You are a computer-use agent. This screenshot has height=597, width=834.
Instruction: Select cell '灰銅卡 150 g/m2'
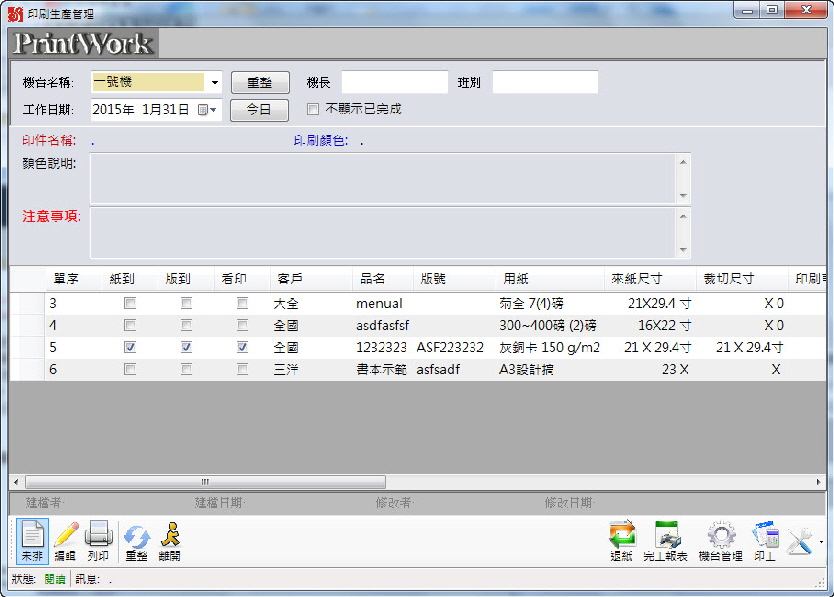coord(549,347)
